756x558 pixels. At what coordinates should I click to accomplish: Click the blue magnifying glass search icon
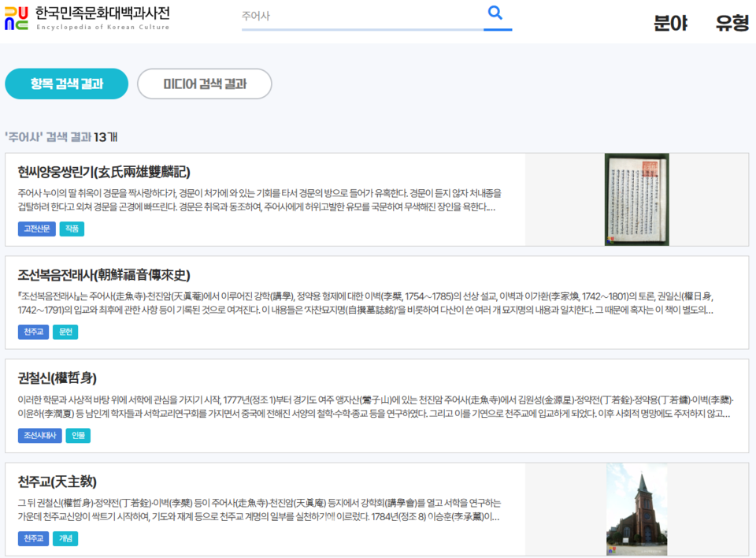click(x=495, y=13)
